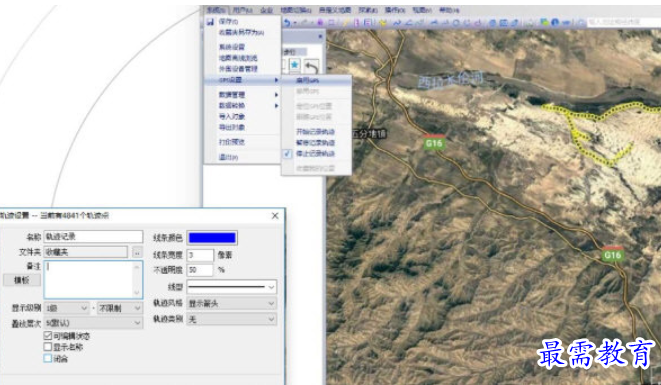This screenshot has height=385, width=661.
Task: Choose 保存 in the system menu
Action: point(242,22)
